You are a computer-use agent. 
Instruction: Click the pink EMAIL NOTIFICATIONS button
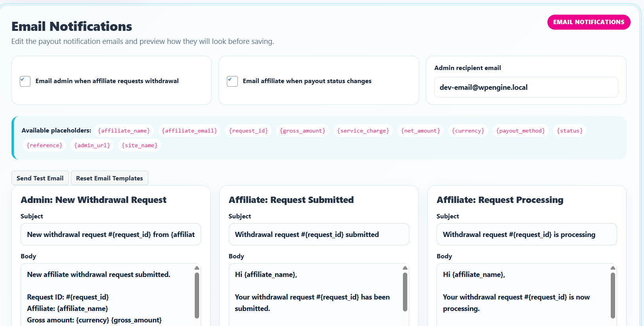(589, 22)
